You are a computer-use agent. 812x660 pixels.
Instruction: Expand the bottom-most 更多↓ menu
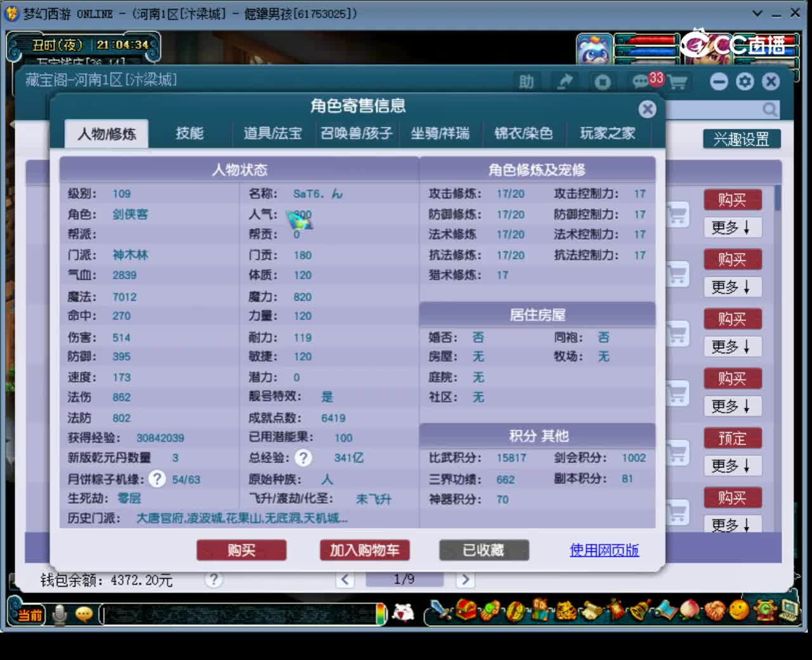733,524
